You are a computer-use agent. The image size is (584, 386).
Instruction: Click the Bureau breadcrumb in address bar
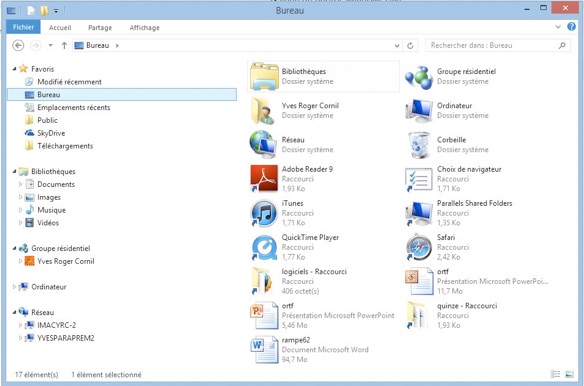pyautogui.click(x=98, y=45)
